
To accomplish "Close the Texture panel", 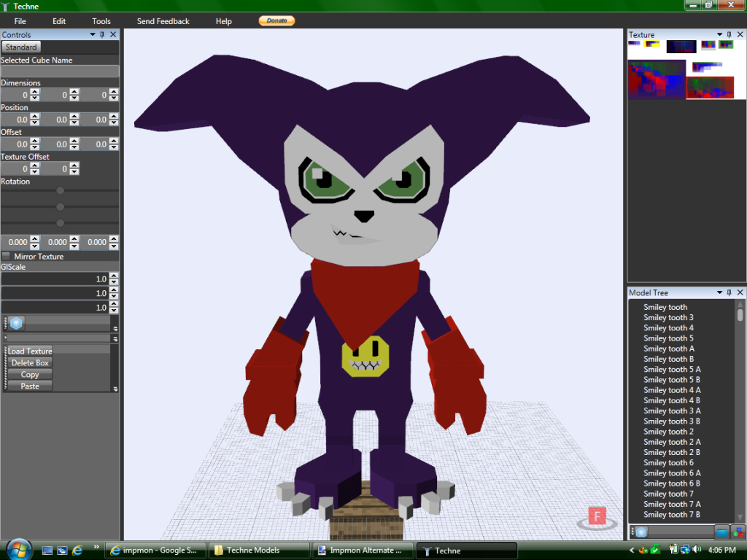I will [x=740, y=35].
